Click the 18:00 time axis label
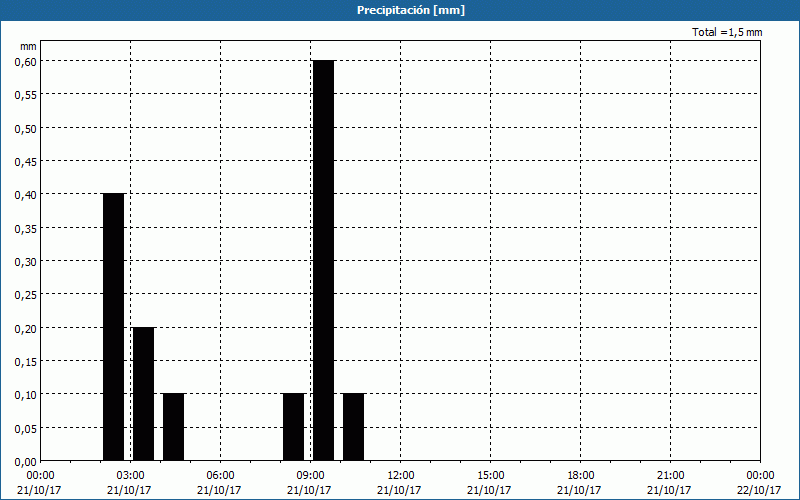The image size is (800, 500). (x=580, y=476)
